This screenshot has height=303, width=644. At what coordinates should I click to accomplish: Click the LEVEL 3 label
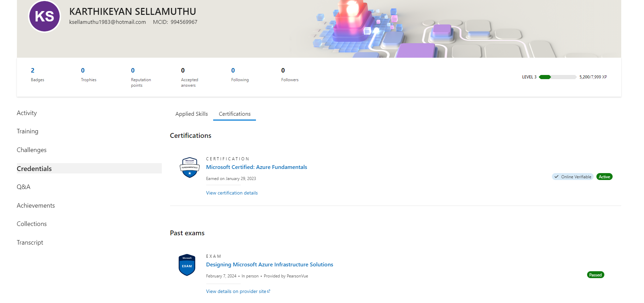coord(529,77)
